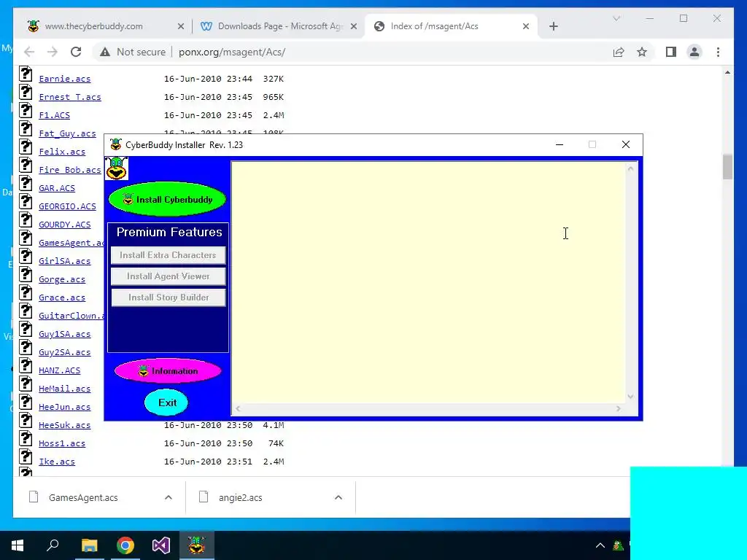Viewport: 747px width, 560px height.
Task: Click the Exit button in installer
Action: coord(167,402)
